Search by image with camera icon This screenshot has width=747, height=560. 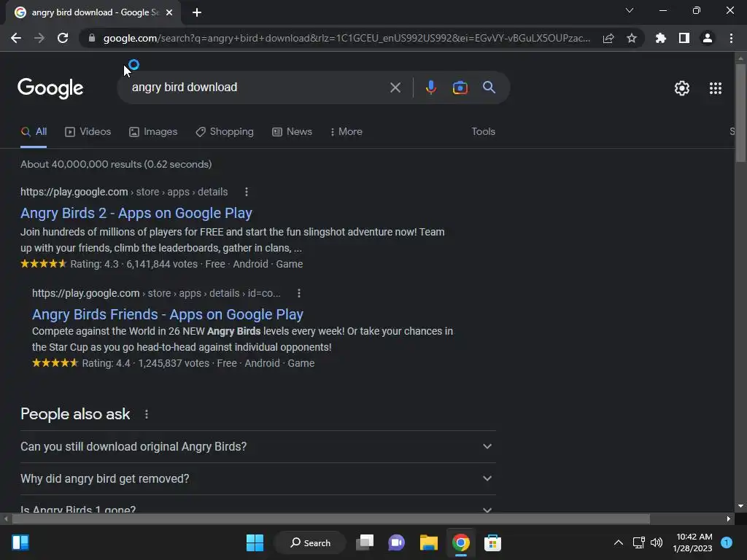coord(460,87)
